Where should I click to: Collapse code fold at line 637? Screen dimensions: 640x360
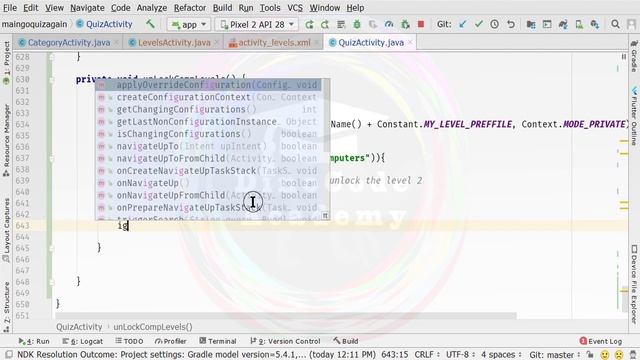(x=51, y=158)
